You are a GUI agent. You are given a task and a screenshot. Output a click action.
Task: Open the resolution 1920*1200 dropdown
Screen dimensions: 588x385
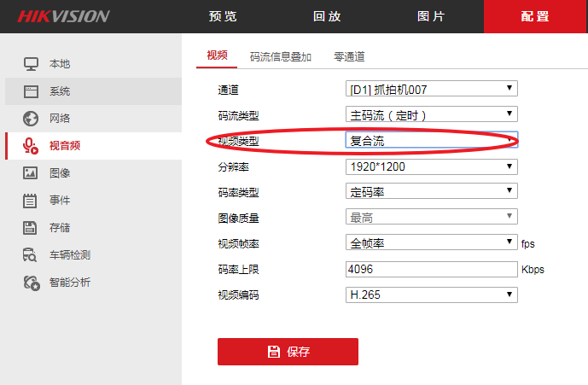(x=431, y=166)
